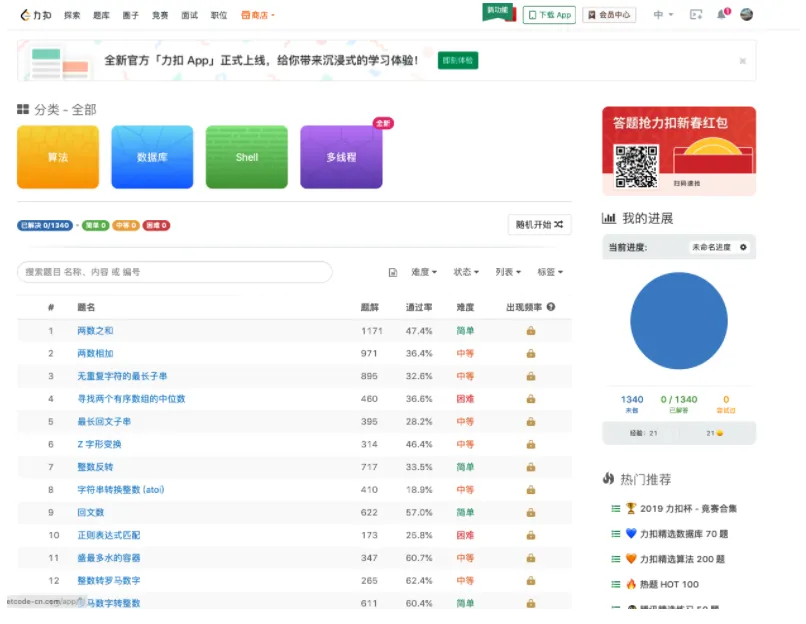
Task: Click the lock icon on the 两数相加 row
Action: tap(532, 353)
